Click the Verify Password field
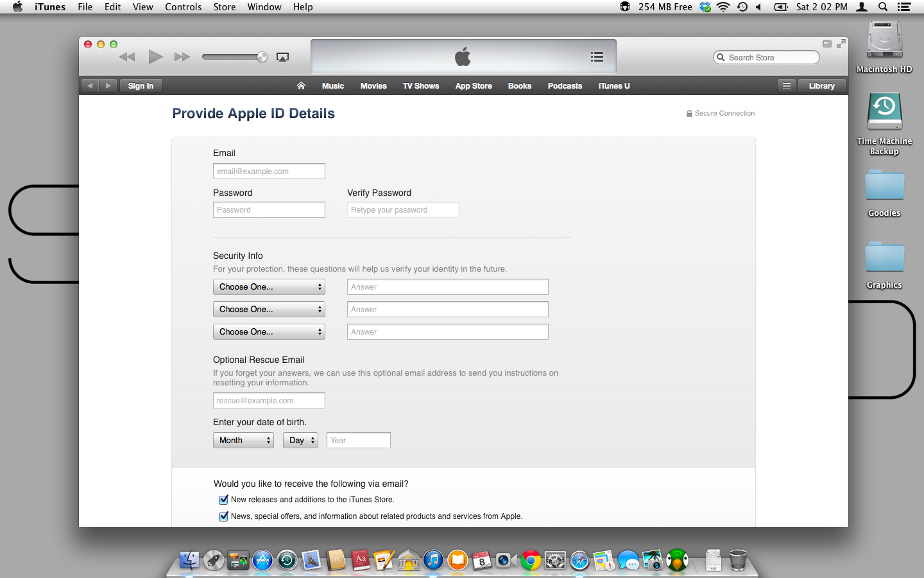Screen dimensions: 924x578 coord(403,210)
